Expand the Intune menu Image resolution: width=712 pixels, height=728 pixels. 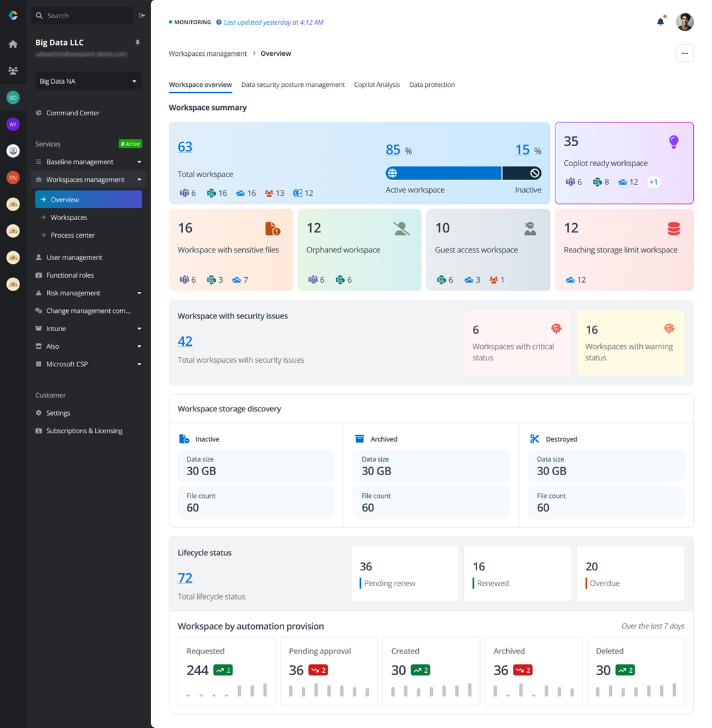(x=89, y=329)
